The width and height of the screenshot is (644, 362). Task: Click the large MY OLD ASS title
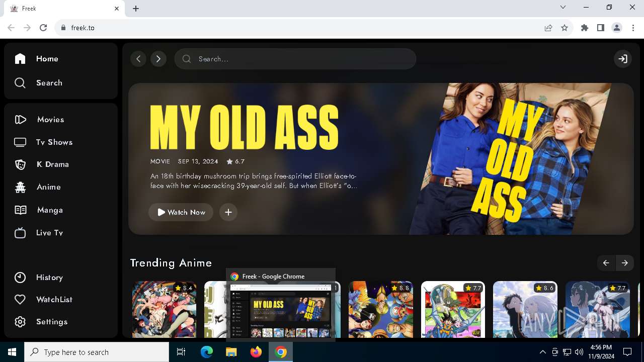click(x=245, y=127)
